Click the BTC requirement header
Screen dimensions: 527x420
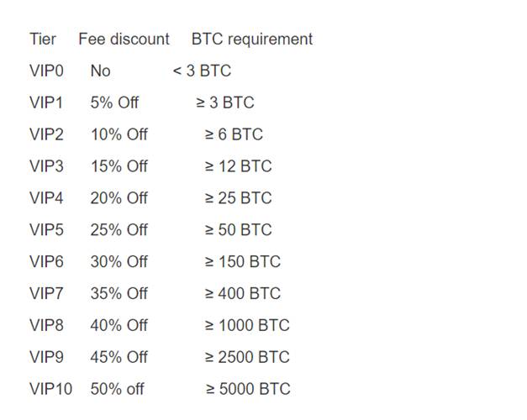252,39
